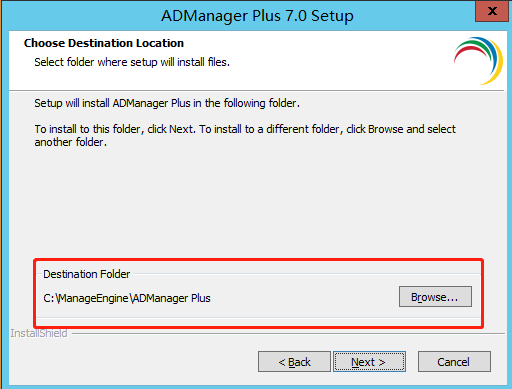The width and height of the screenshot is (512, 389).
Task: Cancel the ADManager Plus installation
Action: tap(454, 362)
